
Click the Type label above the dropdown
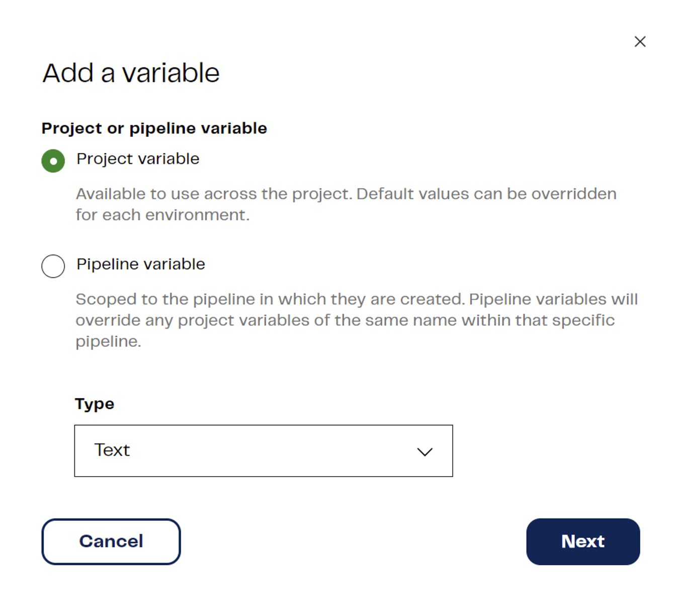tap(95, 403)
